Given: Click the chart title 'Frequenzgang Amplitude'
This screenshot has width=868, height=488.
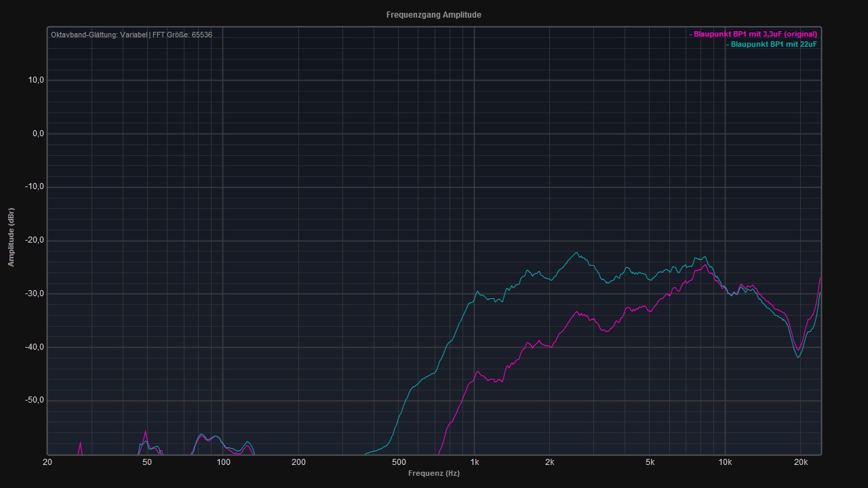Looking at the screenshot, I should click(433, 15).
